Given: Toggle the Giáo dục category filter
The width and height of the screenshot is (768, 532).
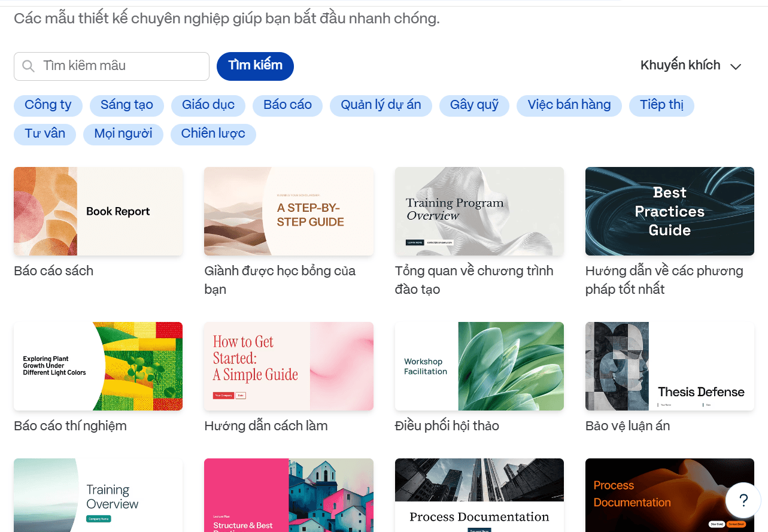Looking at the screenshot, I should pos(208,105).
